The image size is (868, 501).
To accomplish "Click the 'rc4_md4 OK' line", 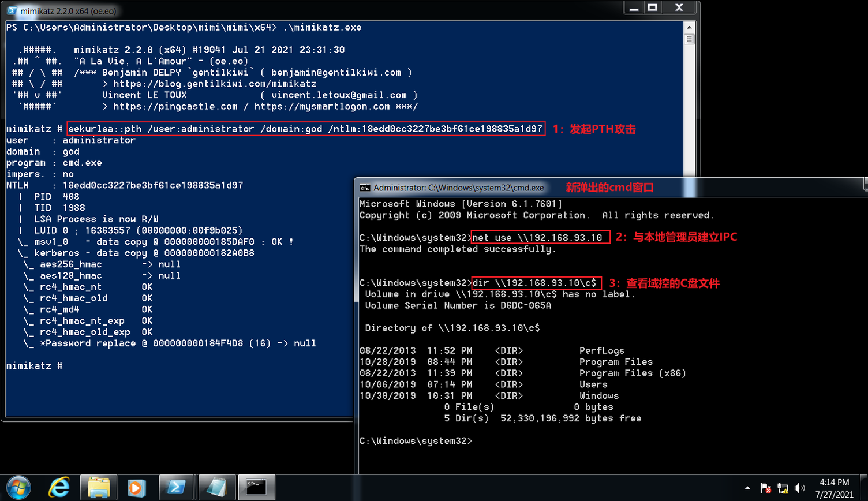I will click(88, 309).
